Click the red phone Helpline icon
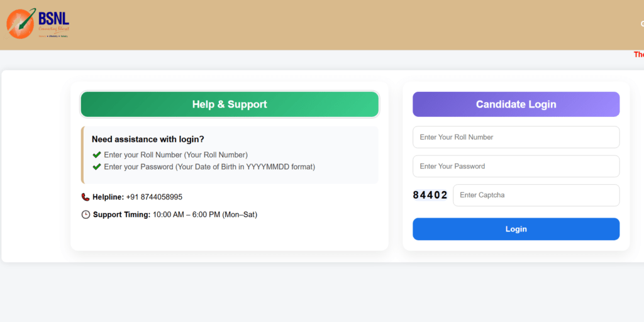The image size is (644, 322). [x=86, y=197]
